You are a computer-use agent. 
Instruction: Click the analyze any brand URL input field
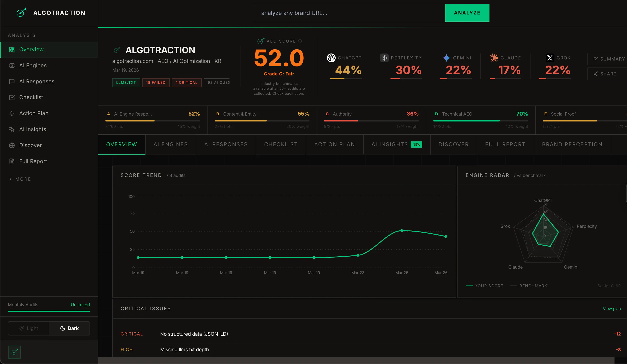(349, 13)
